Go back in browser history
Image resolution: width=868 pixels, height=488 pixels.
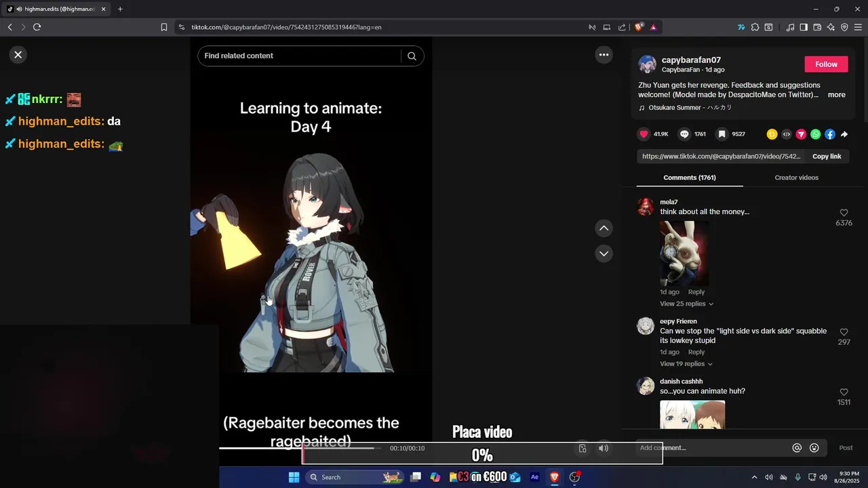9,27
